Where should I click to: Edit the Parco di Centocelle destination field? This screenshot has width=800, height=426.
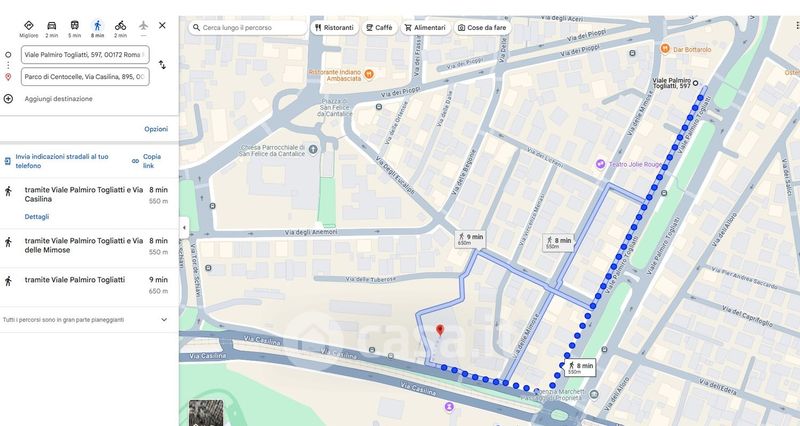(85, 76)
